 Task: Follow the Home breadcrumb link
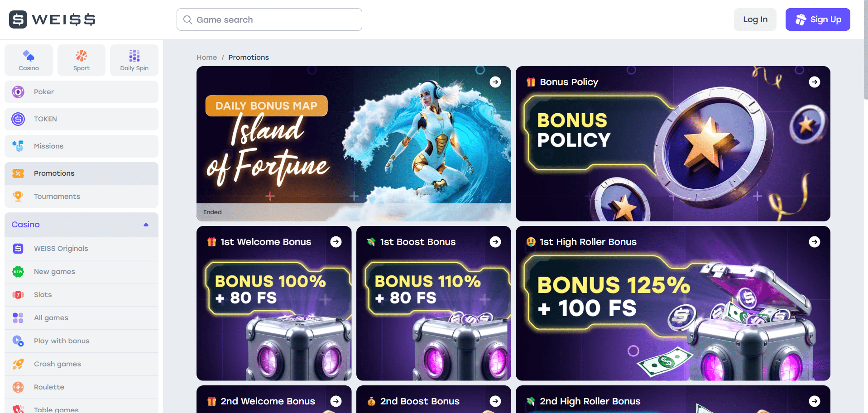[x=206, y=58]
